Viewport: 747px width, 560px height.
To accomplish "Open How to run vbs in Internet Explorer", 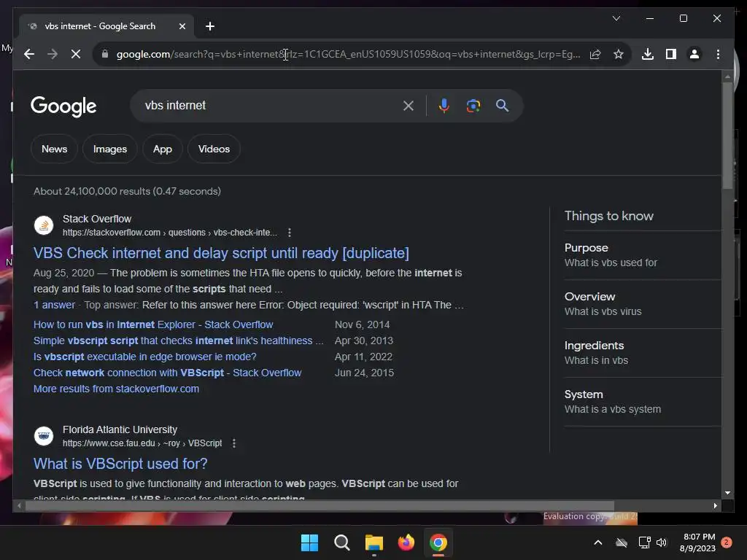I will point(153,324).
